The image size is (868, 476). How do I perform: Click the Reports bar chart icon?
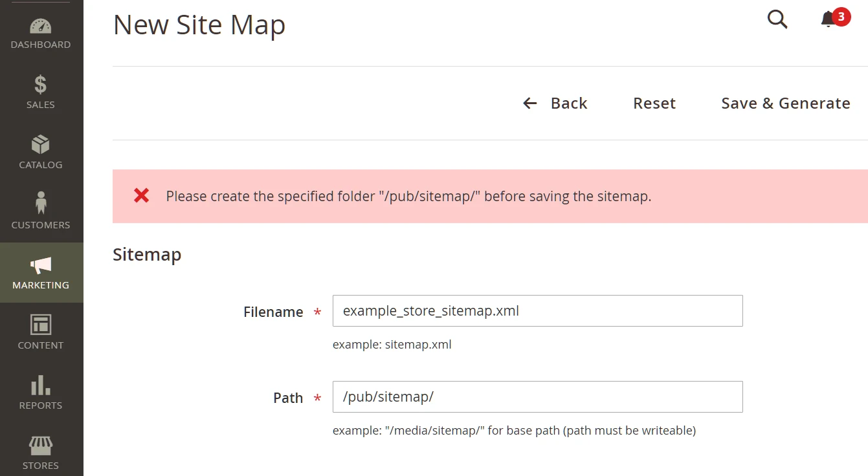tap(40, 385)
